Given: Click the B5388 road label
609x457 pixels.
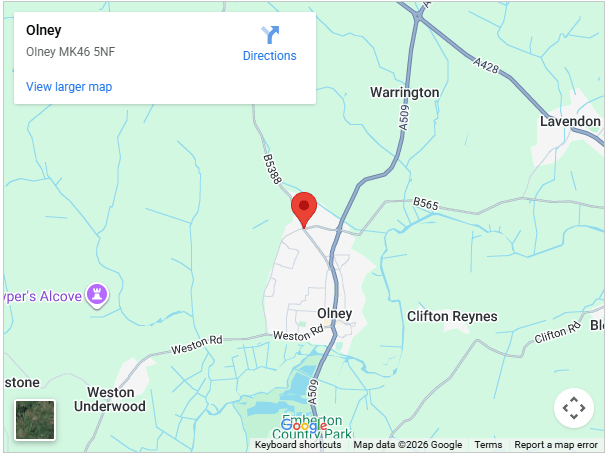Looking at the screenshot, I should pyautogui.click(x=272, y=169).
